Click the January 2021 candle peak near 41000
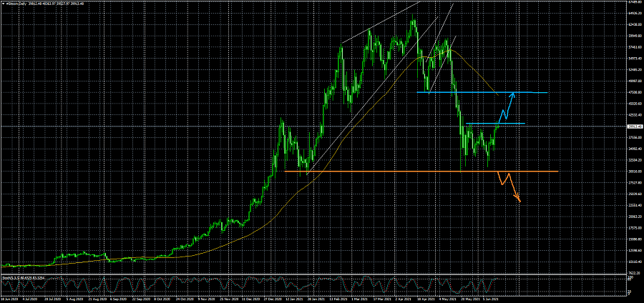 click(281, 119)
